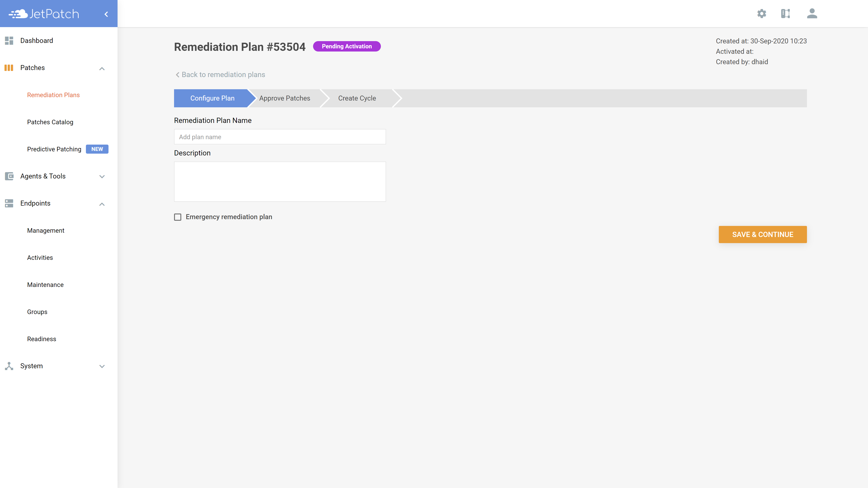Click the Agents & Tools icon
868x488 pixels.
point(9,176)
